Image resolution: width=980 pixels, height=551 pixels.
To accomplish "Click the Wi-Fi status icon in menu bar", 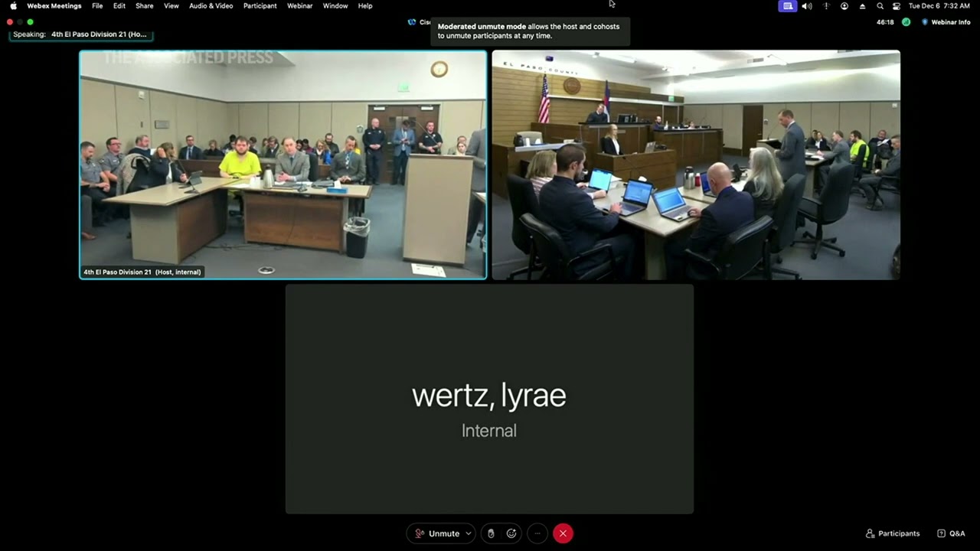I will (825, 6).
